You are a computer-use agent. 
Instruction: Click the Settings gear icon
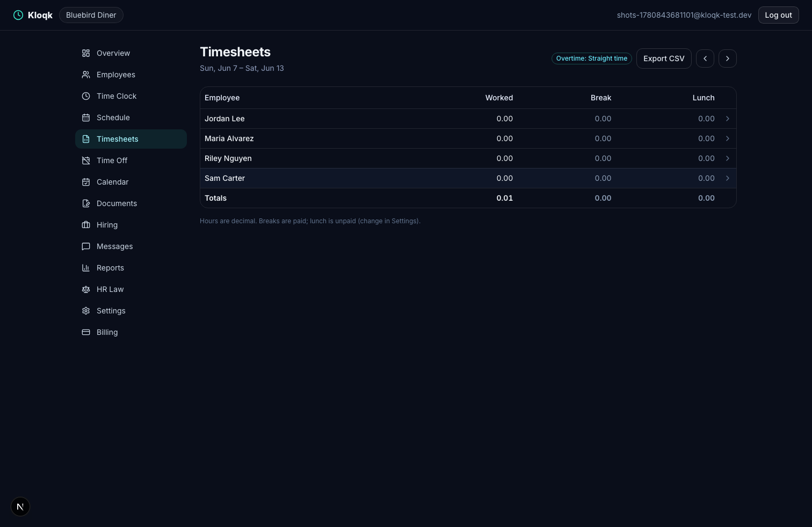86,311
